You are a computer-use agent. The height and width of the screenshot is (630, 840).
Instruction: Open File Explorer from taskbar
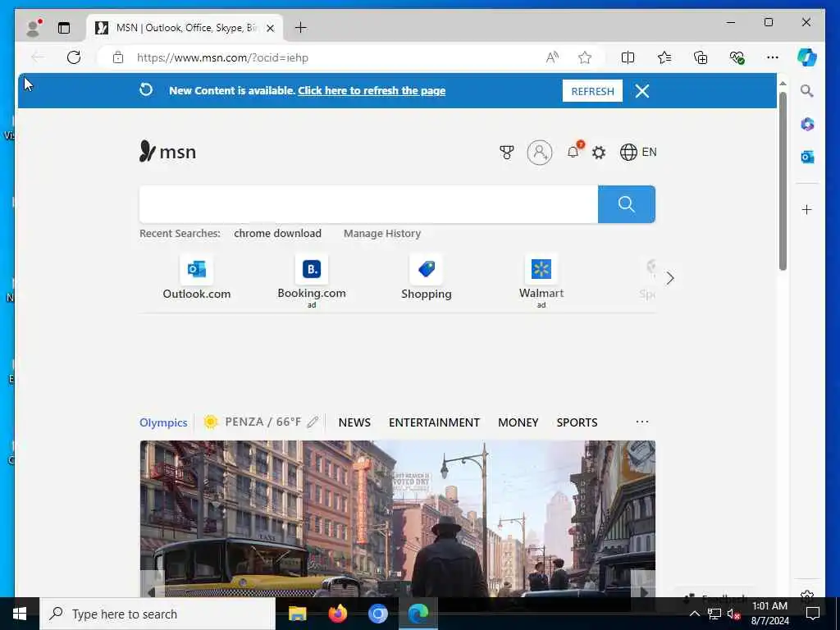coord(297,614)
